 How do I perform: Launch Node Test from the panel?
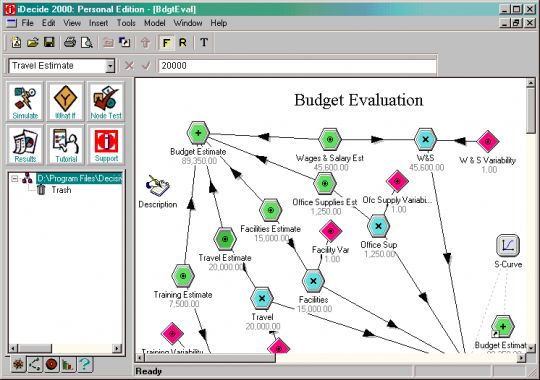click(x=106, y=102)
